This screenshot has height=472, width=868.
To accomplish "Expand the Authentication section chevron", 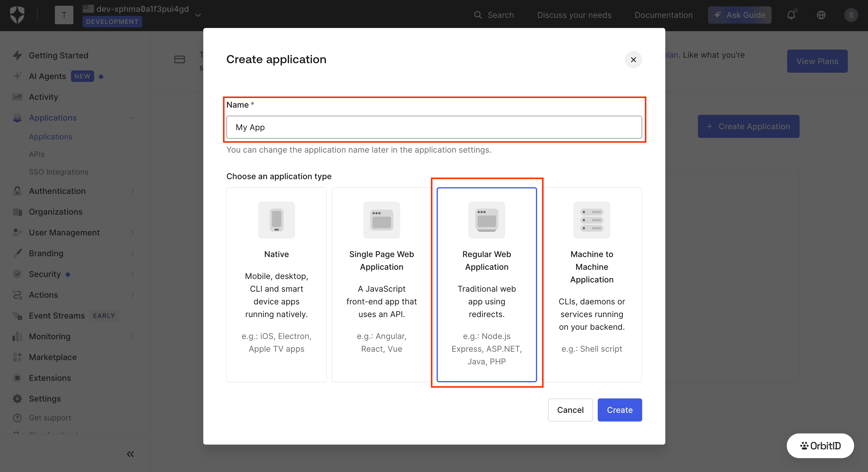I will 132,191.
